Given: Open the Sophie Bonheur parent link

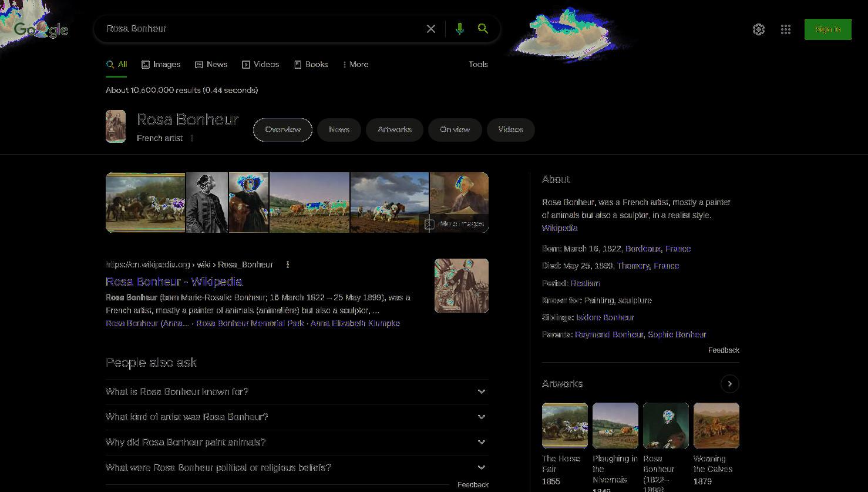Looking at the screenshot, I should point(677,334).
